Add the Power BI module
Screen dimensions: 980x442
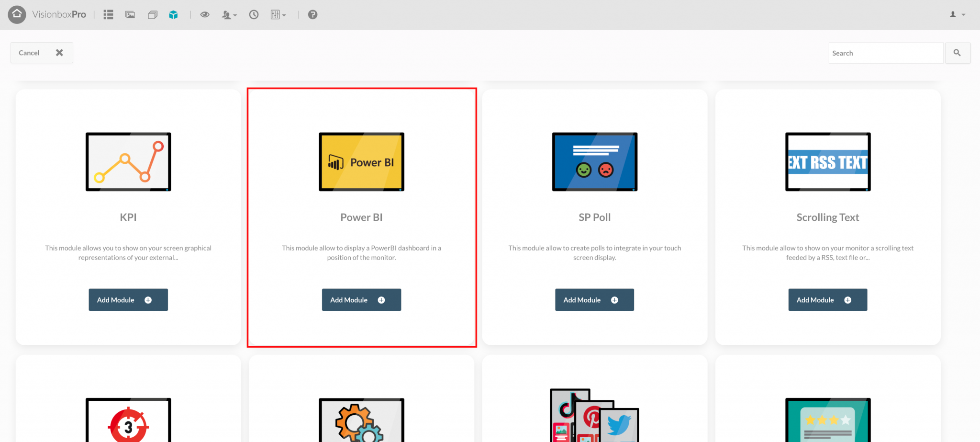tap(361, 300)
